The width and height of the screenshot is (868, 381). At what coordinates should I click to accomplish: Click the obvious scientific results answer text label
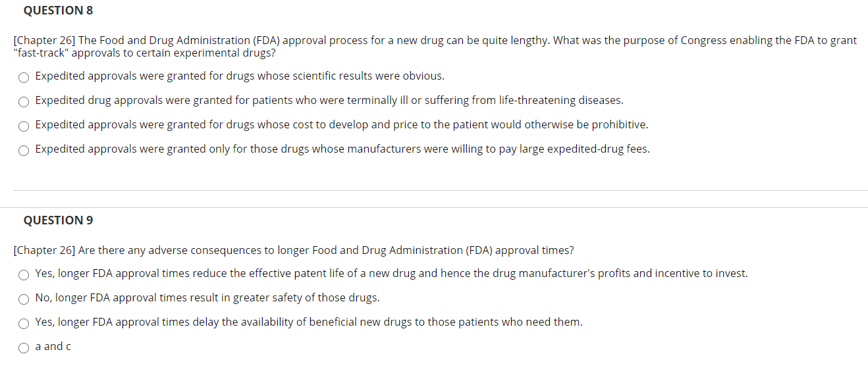(x=240, y=75)
